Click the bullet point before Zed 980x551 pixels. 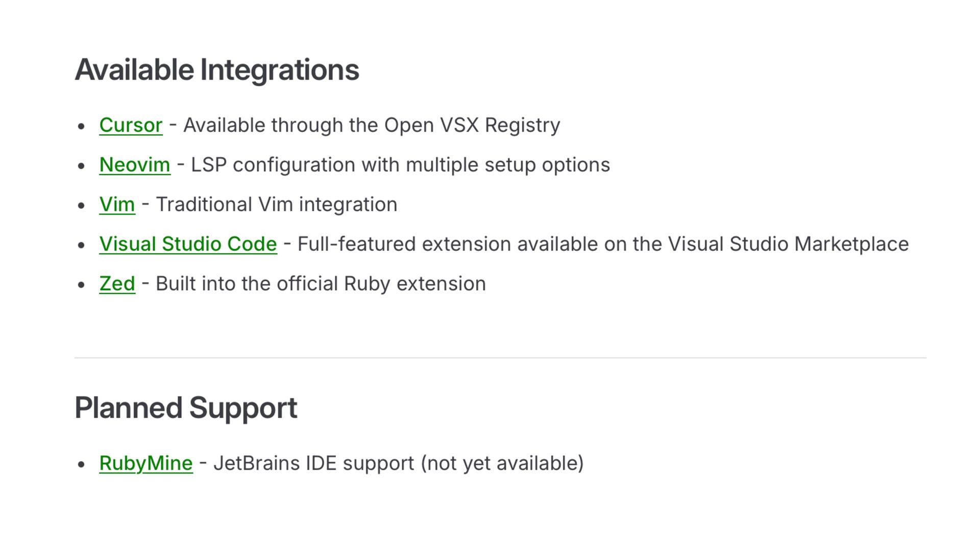(81, 285)
